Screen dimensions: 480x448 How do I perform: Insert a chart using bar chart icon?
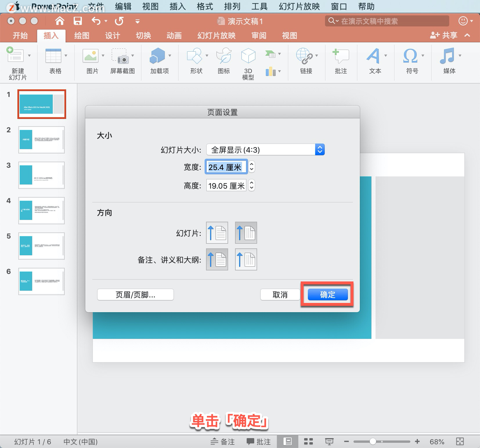point(270,71)
